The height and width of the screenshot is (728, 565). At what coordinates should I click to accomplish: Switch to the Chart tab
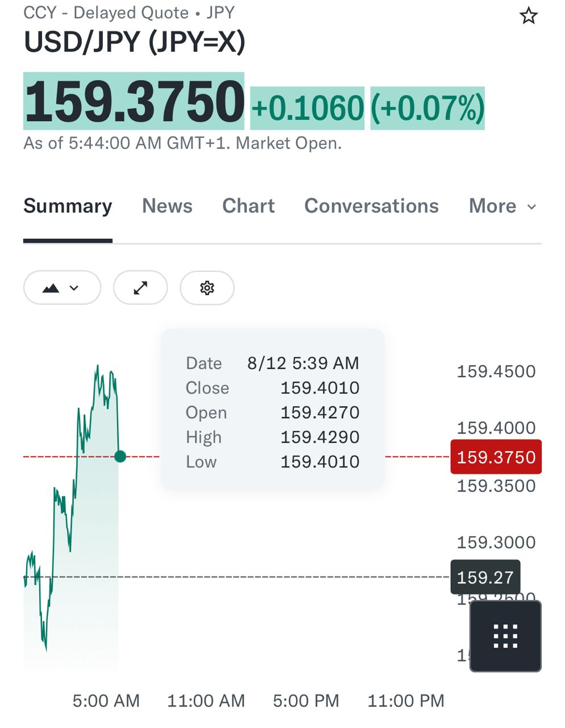point(248,206)
